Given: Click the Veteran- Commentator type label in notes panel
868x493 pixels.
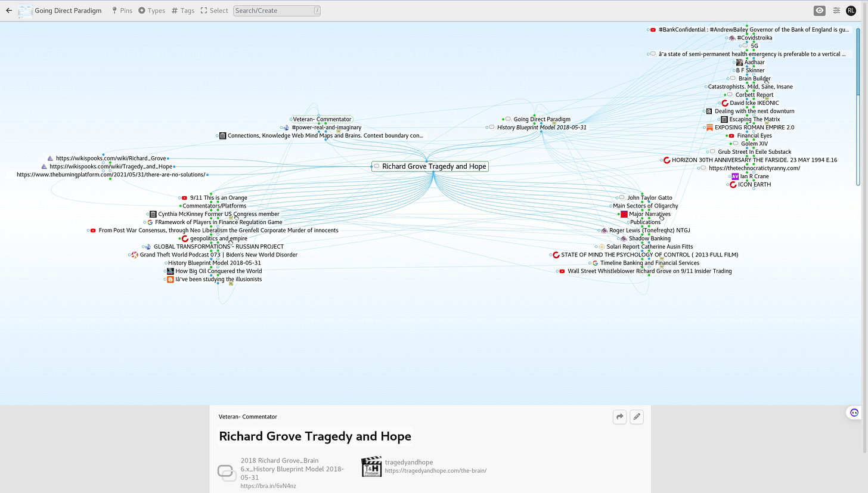Looking at the screenshot, I should (x=248, y=417).
